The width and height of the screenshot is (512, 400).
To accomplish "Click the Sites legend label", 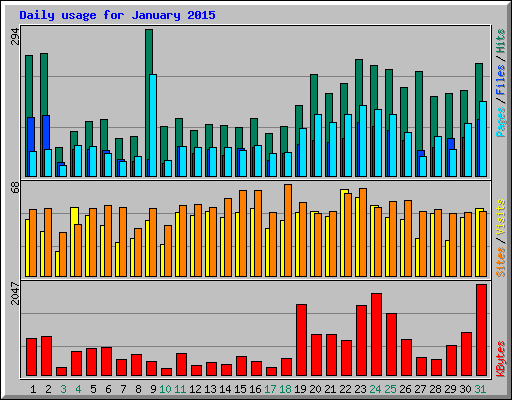I will [x=501, y=262].
